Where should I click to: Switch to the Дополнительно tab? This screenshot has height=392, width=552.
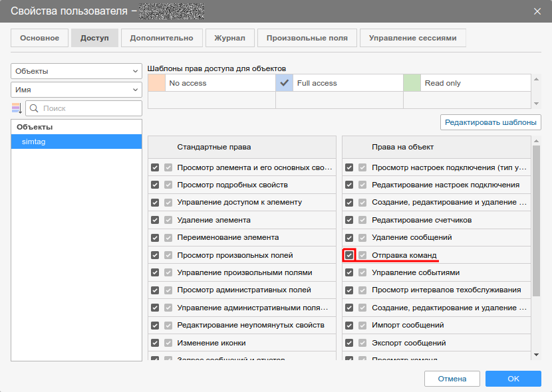162,38
